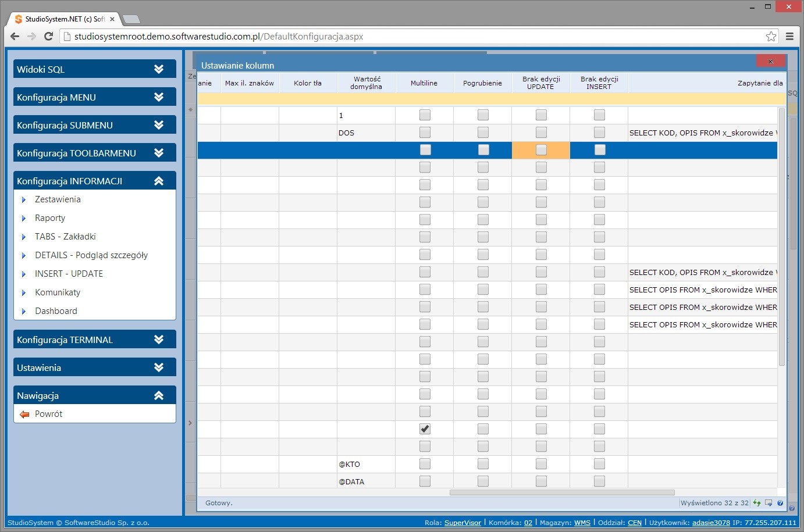Image resolution: width=804 pixels, height=532 pixels.
Task: Enable Pogrubienie checkbox for DOS row
Action: point(483,133)
